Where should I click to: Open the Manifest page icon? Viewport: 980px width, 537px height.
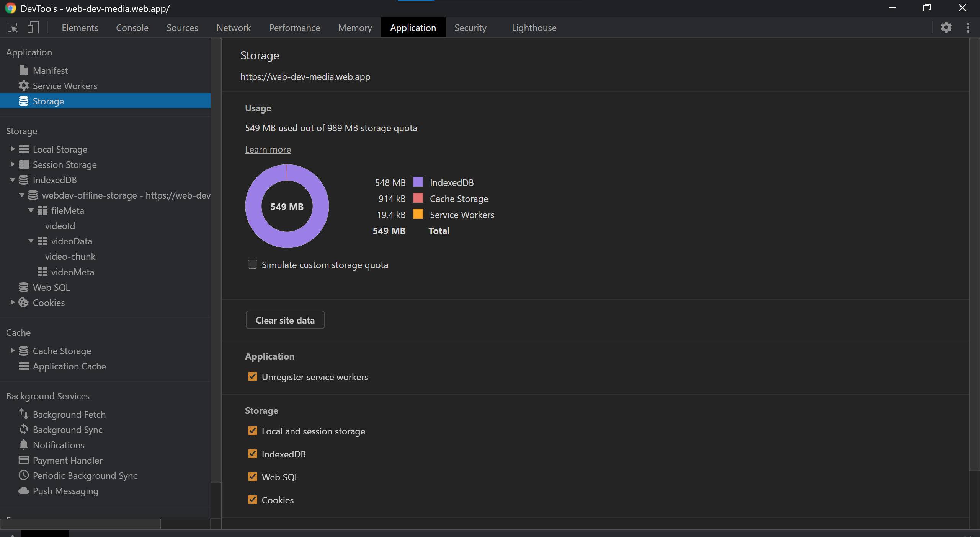[23, 70]
